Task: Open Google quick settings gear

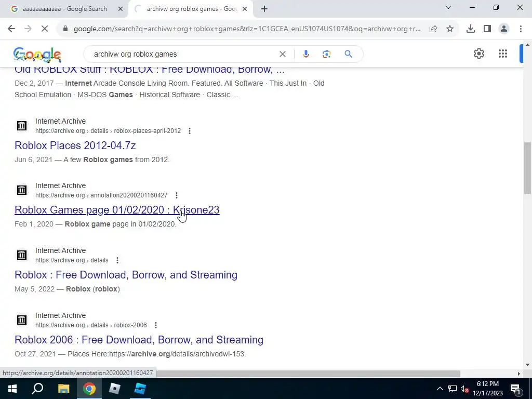Action: click(478, 54)
